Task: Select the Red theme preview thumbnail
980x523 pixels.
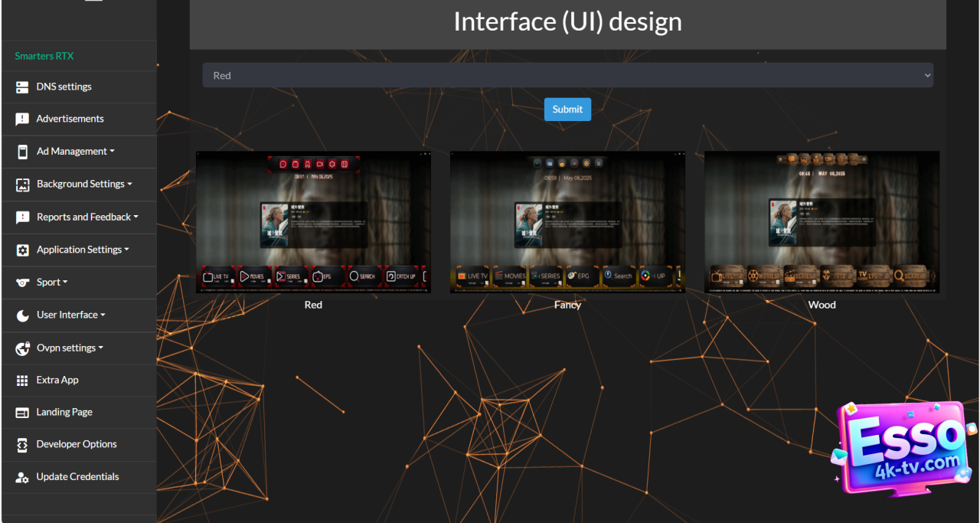Action: (313, 222)
